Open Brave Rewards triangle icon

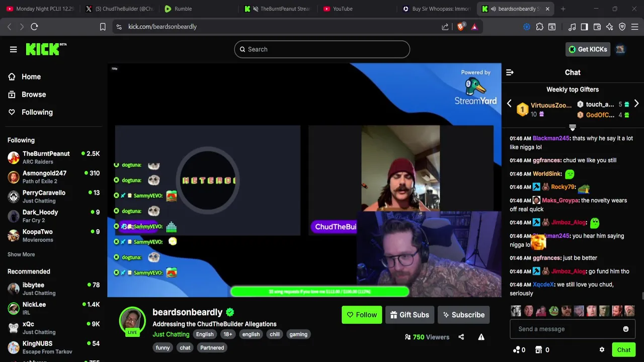tap(474, 27)
